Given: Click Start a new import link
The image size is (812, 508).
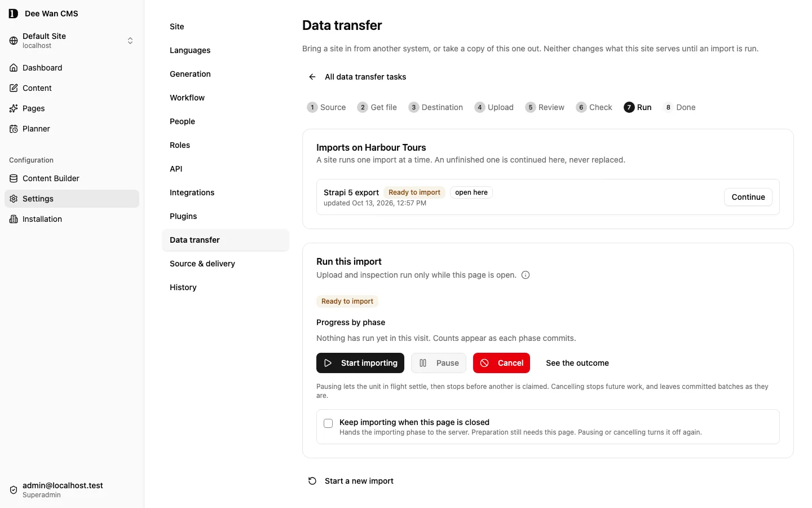Looking at the screenshot, I should coord(351,481).
